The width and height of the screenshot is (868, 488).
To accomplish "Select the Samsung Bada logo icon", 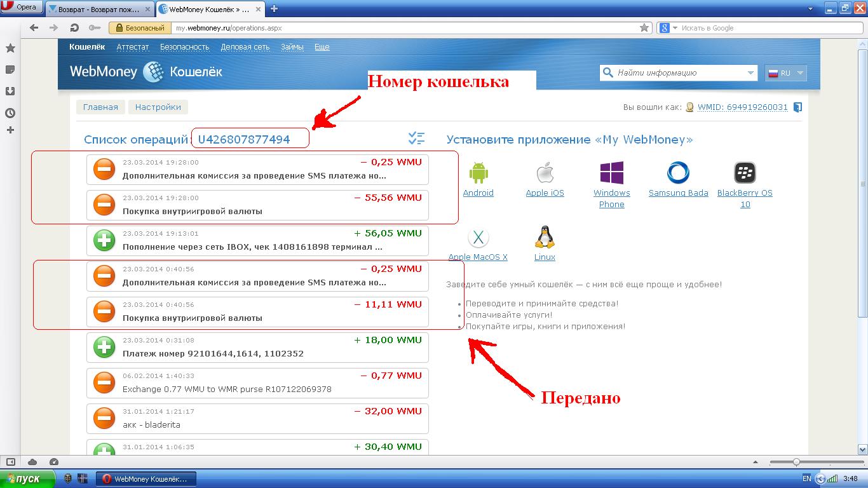I will click(678, 173).
